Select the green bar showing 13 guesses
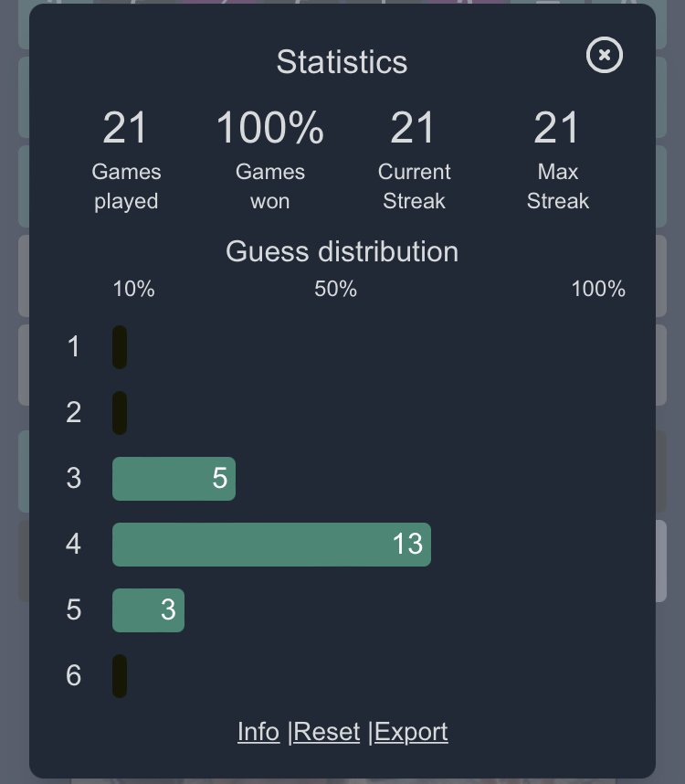 pyautogui.click(x=271, y=545)
